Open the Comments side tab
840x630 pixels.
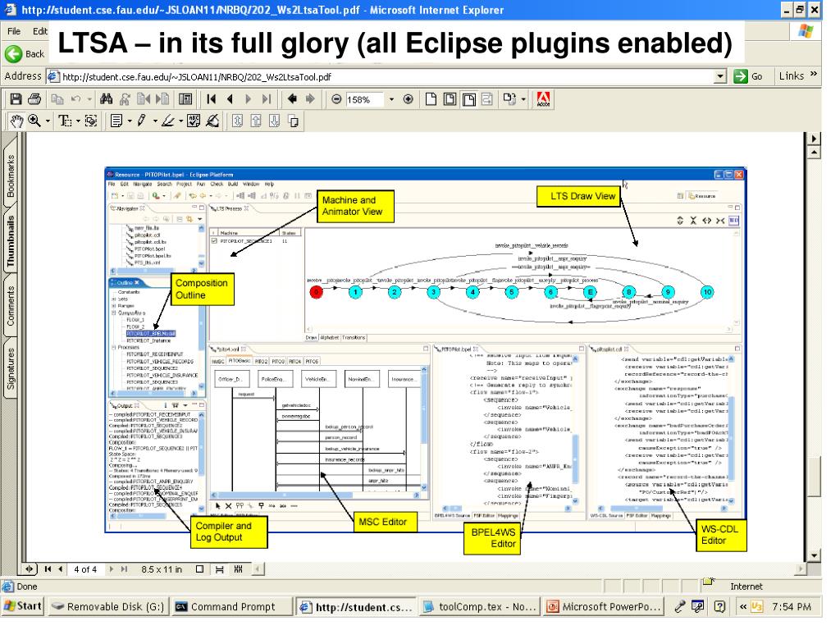10,306
